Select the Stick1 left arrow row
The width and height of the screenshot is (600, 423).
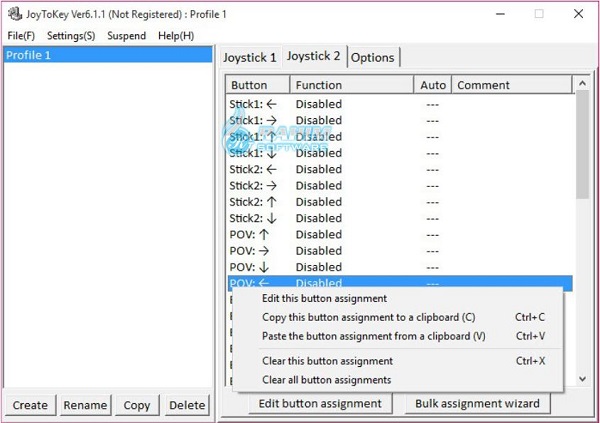[x=400, y=104]
